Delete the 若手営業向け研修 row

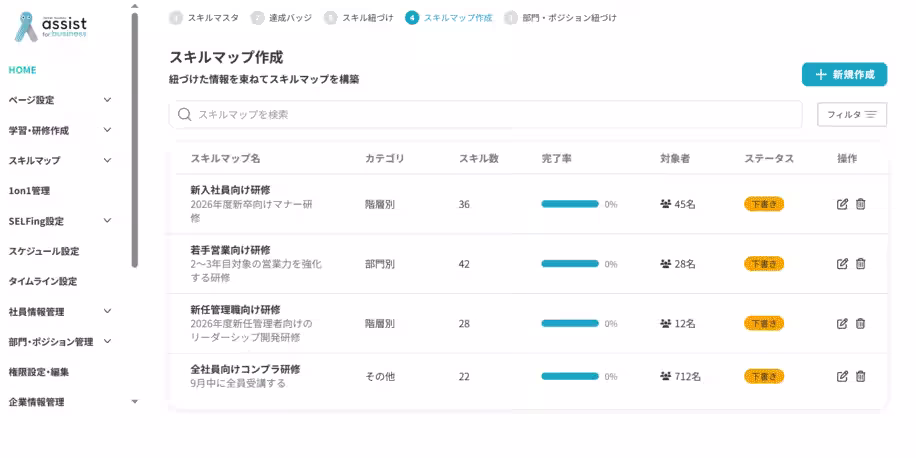tap(861, 264)
